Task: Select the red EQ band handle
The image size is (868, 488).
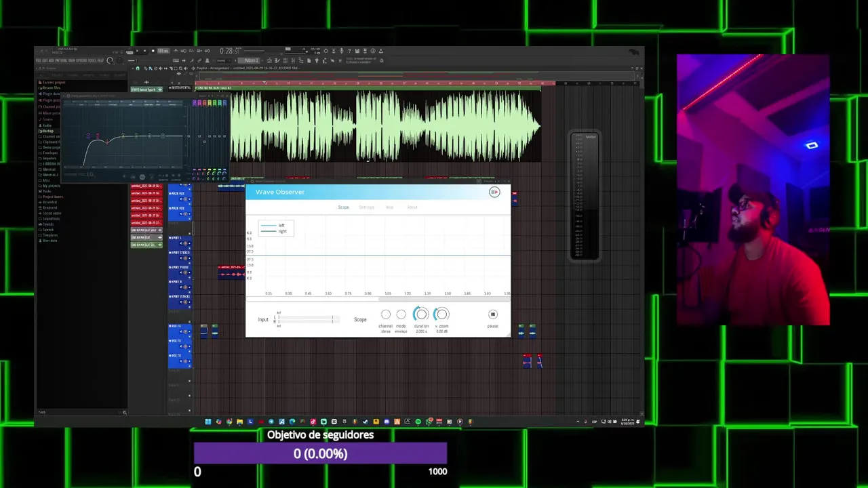Action: pyautogui.click(x=107, y=142)
